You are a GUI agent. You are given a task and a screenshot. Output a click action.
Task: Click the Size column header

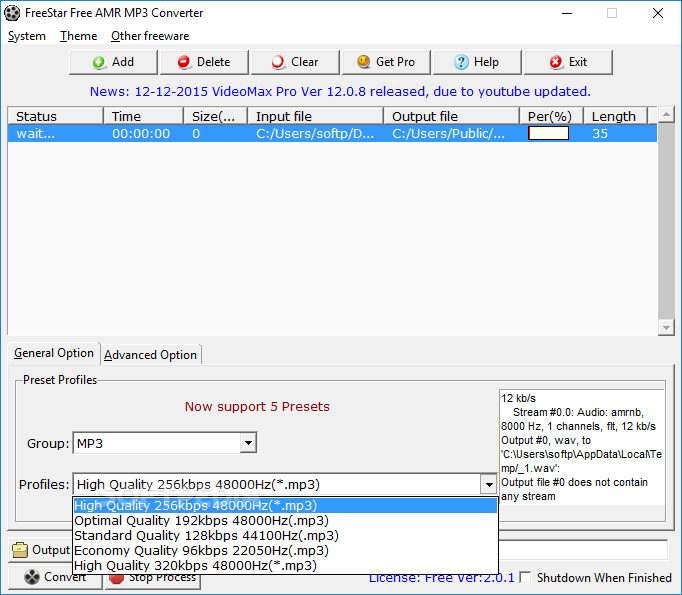pyautogui.click(x=216, y=116)
